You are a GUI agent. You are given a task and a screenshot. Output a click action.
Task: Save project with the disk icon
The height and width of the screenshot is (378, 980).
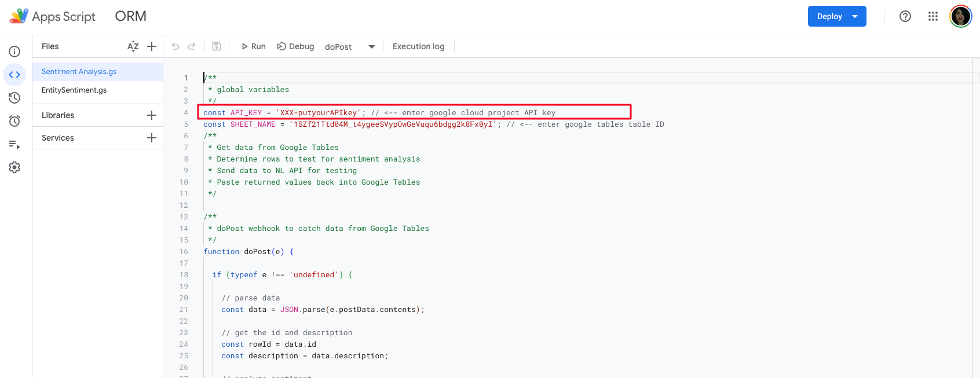pyautogui.click(x=217, y=46)
